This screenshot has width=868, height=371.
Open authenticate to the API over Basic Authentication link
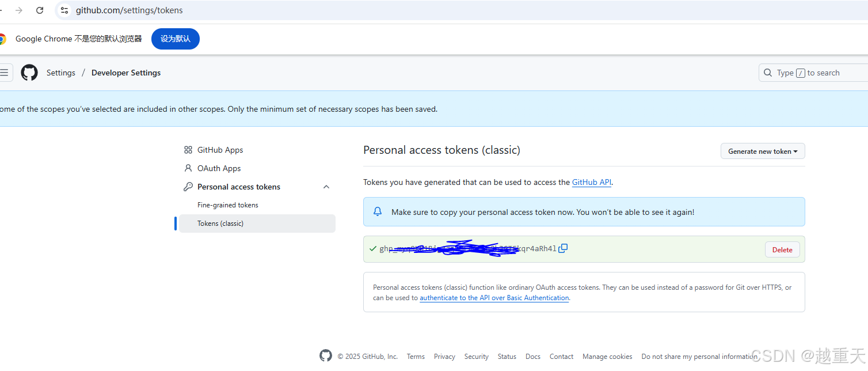point(494,298)
